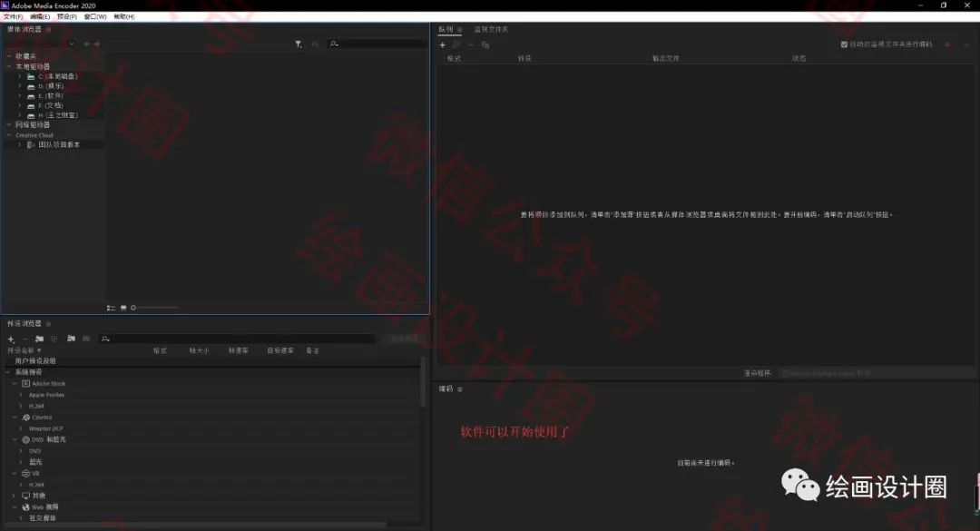The image size is (980, 531).
Task: Open the preset browser panel menu icon
Action: pos(48,324)
